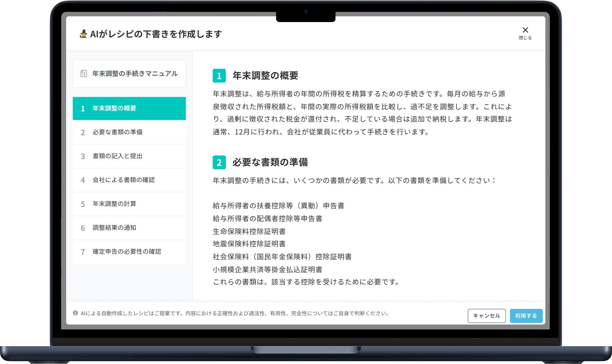Jump to step 5 年末調整の計算
Viewport: 612px width, 364px height.
pyautogui.click(x=129, y=204)
